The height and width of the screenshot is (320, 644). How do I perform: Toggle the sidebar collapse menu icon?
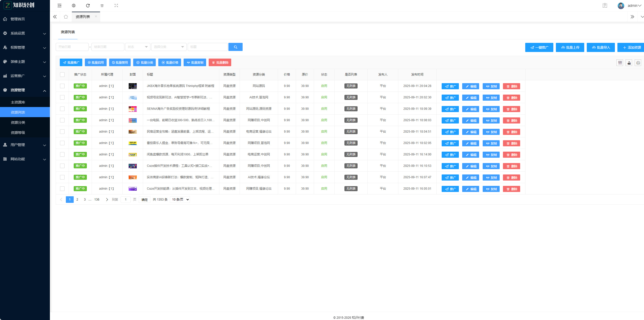pyautogui.click(x=60, y=6)
